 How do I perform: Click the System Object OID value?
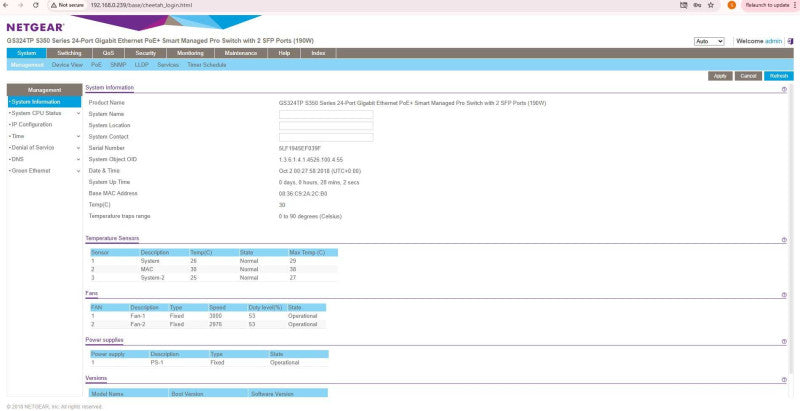(x=311, y=160)
